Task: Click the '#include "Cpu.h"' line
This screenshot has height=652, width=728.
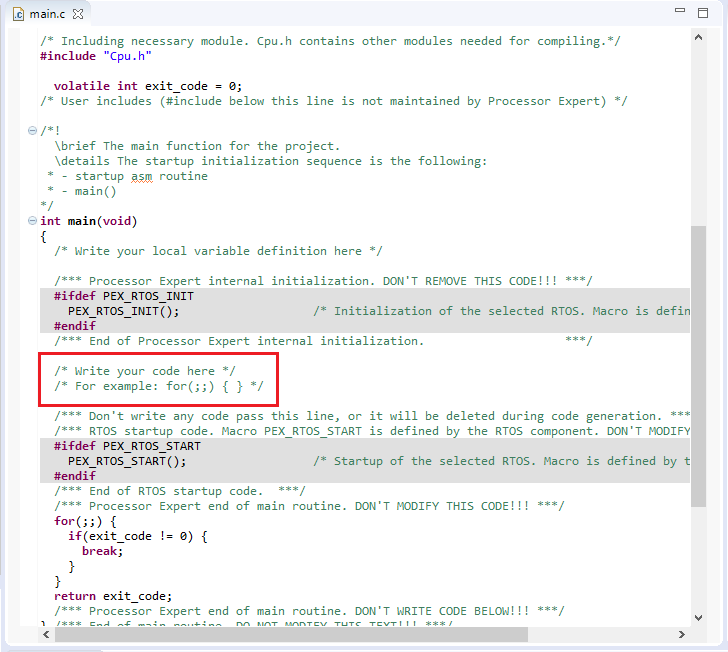Action: [96, 56]
